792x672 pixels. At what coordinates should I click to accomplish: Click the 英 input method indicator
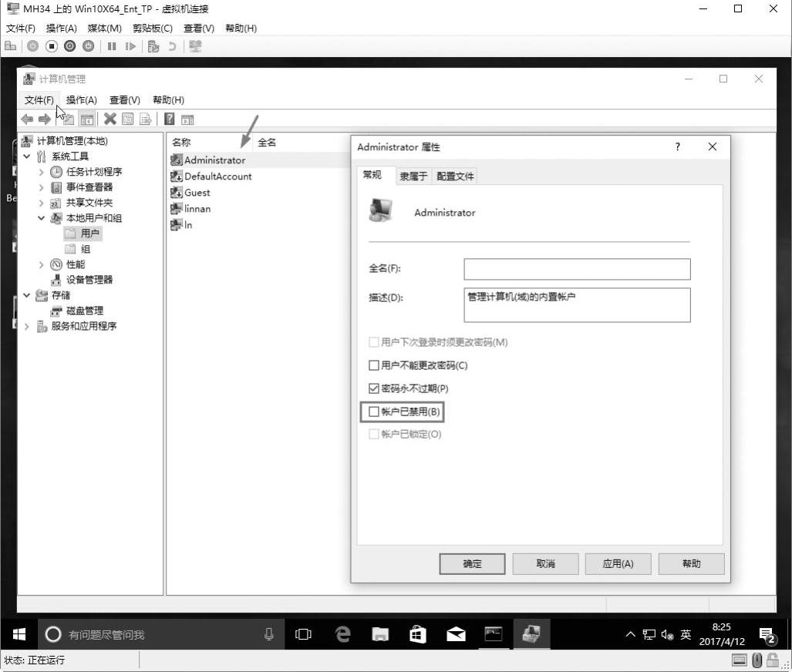[x=686, y=635]
